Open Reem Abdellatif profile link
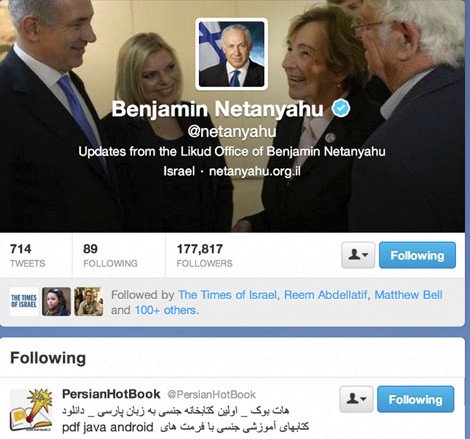Viewport: 470px width, 439px height. click(x=325, y=295)
